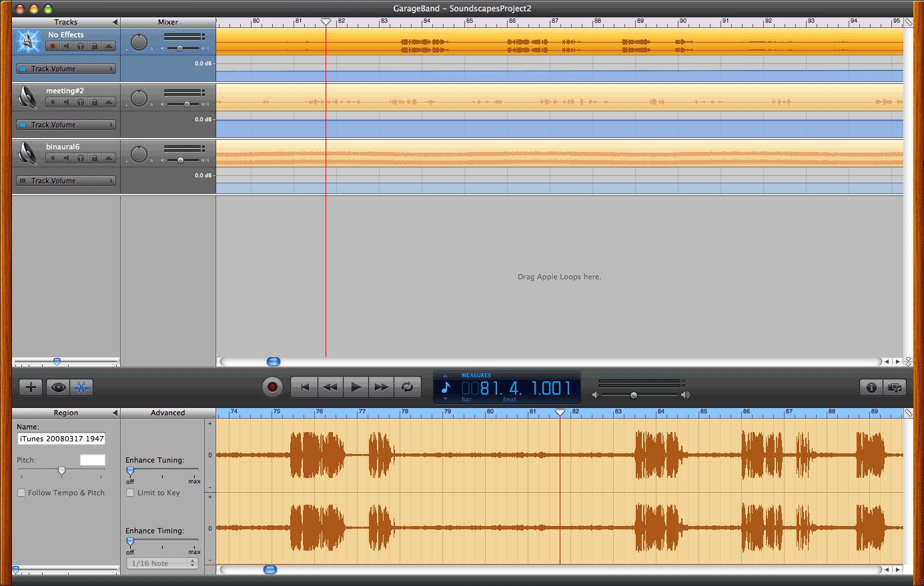Viewport: 924px width, 586px height.
Task: Click the meeting#2 track speaker icon
Action: point(28,97)
